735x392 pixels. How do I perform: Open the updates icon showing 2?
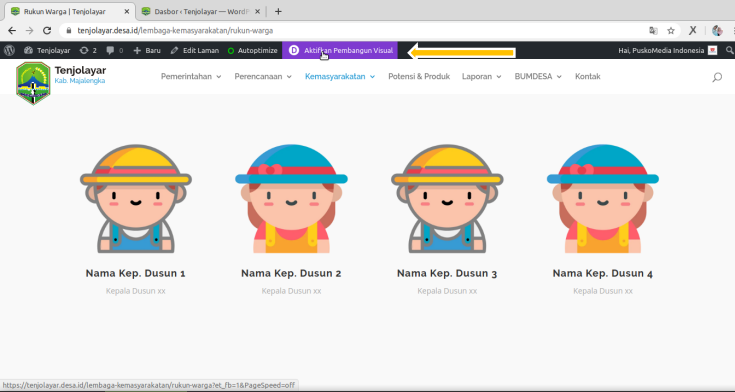pyautogui.click(x=88, y=50)
